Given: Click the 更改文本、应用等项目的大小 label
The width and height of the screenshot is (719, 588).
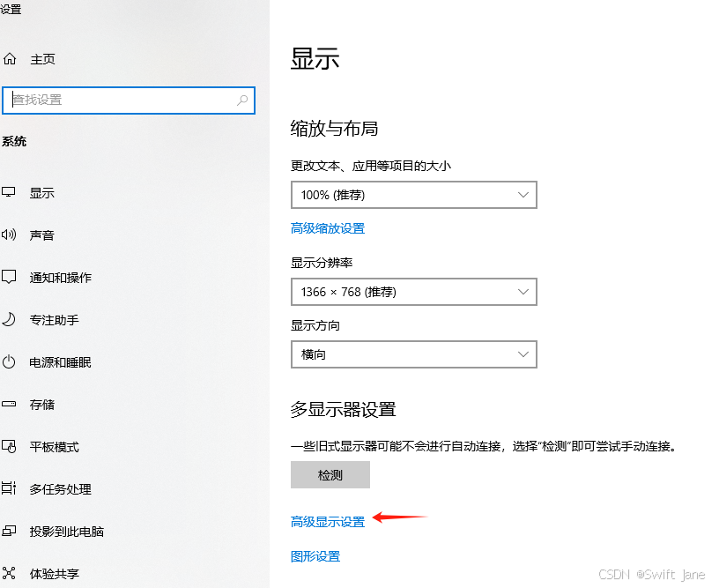Looking at the screenshot, I should click(371, 166).
